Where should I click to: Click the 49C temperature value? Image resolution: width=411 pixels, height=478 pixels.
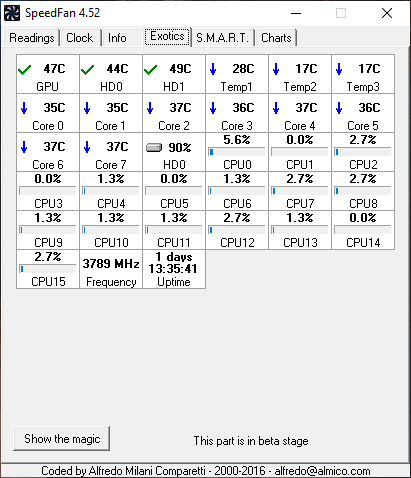180,69
